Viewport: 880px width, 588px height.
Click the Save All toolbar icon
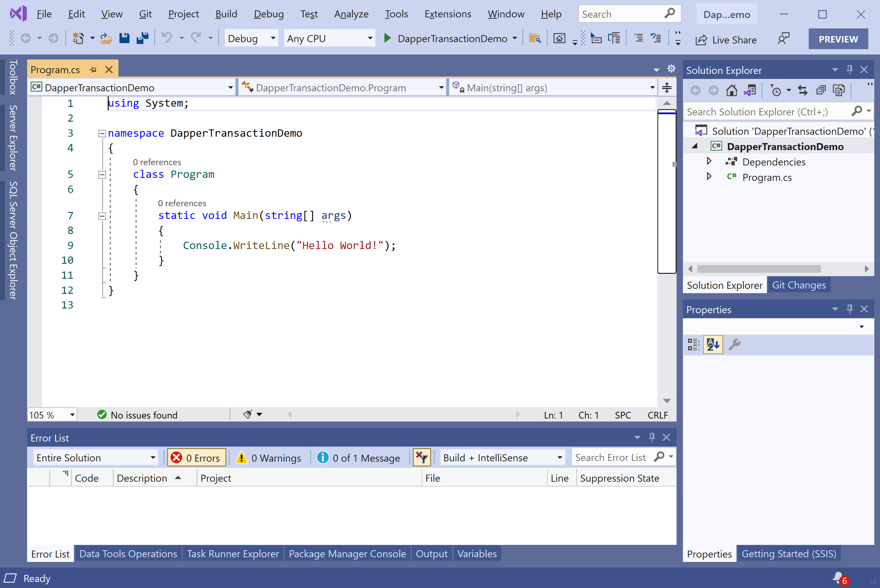[142, 38]
